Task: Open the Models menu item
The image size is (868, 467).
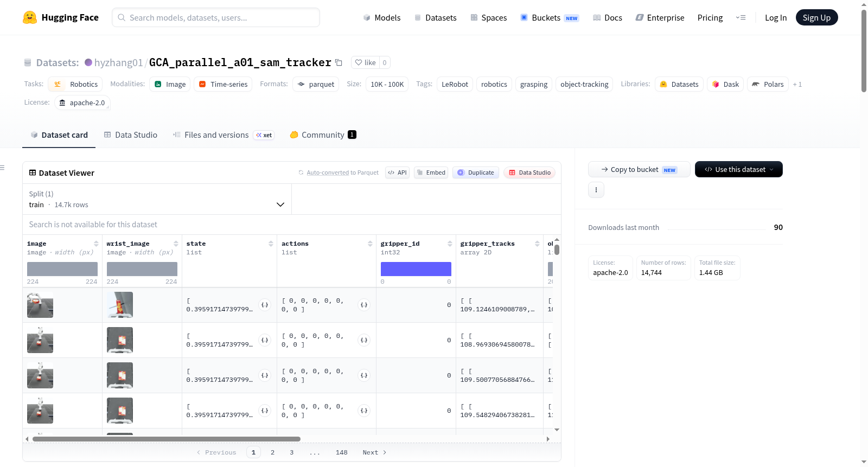Action: coord(382,17)
